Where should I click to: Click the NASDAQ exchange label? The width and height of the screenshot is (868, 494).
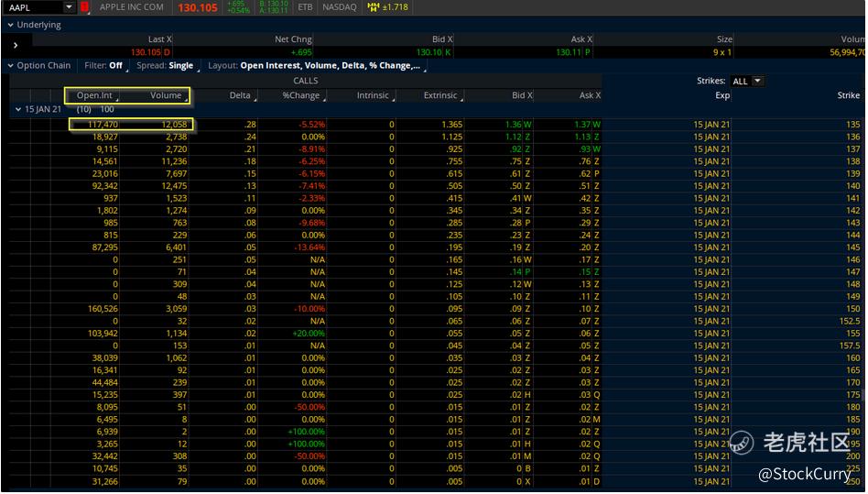click(x=340, y=7)
